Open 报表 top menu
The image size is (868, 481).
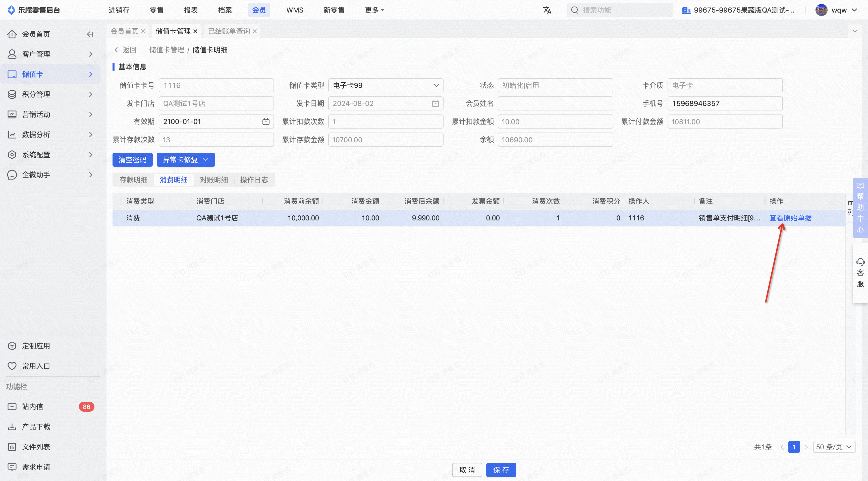click(191, 10)
